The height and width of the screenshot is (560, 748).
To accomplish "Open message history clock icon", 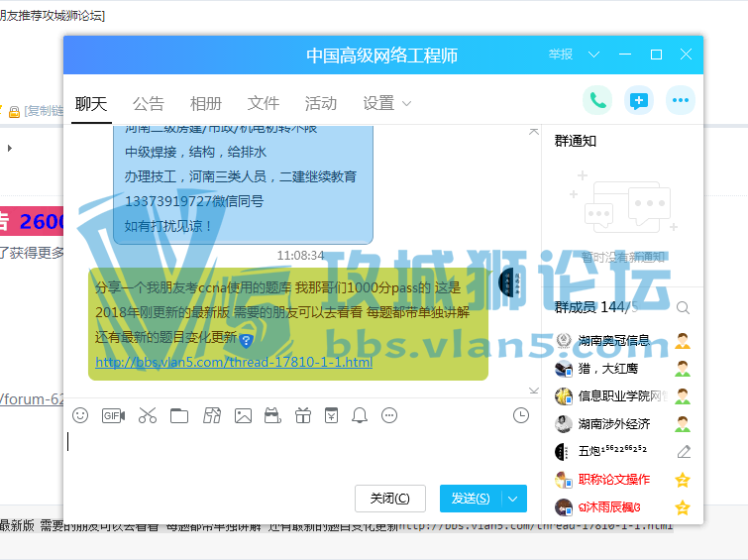I will tap(521, 415).
